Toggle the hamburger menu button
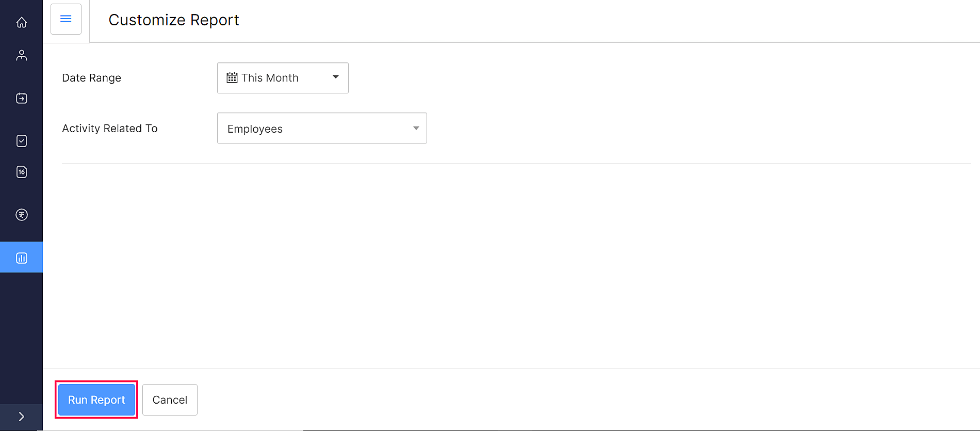 click(66, 19)
